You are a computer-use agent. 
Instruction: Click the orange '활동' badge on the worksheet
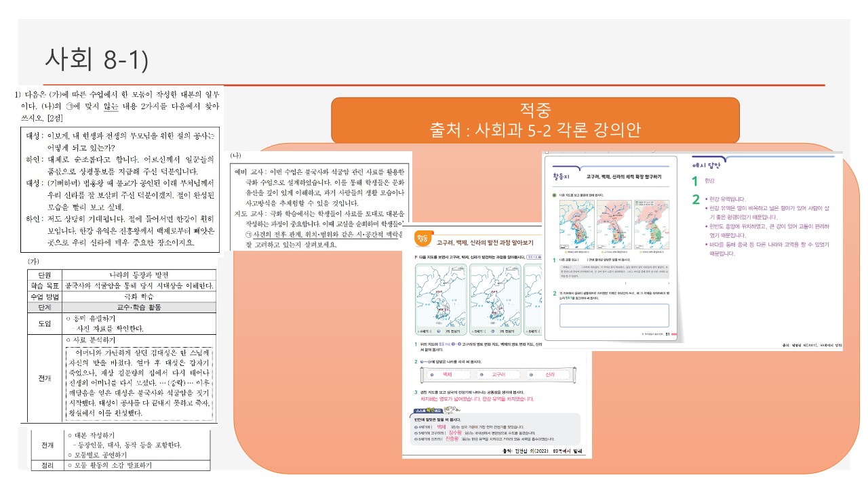click(x=423, y=238)
